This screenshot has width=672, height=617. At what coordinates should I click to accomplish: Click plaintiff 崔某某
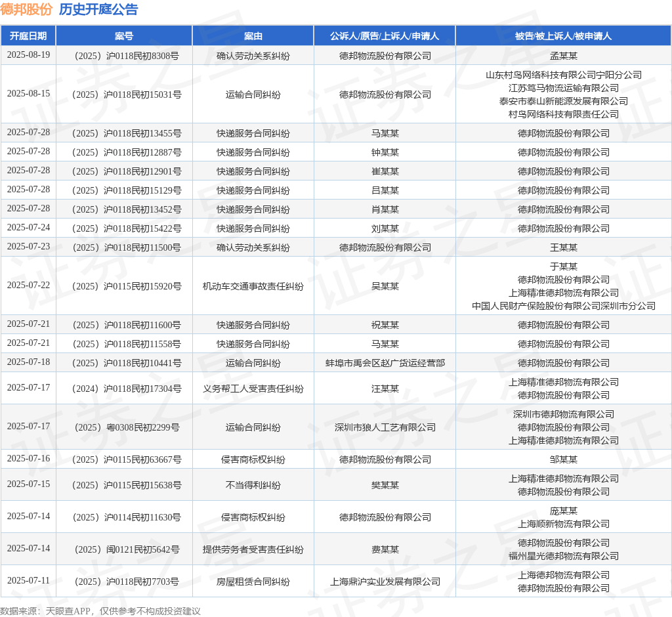point(385,171)
